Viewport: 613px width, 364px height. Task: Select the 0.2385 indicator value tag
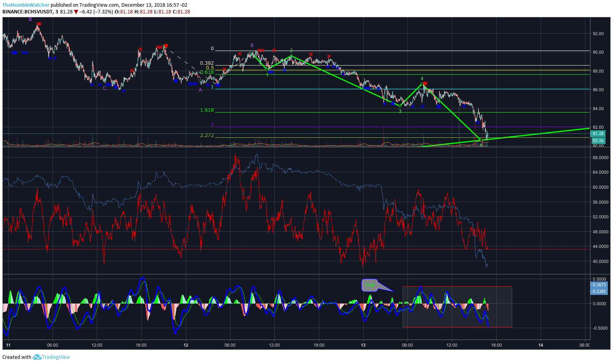(599, 291)
